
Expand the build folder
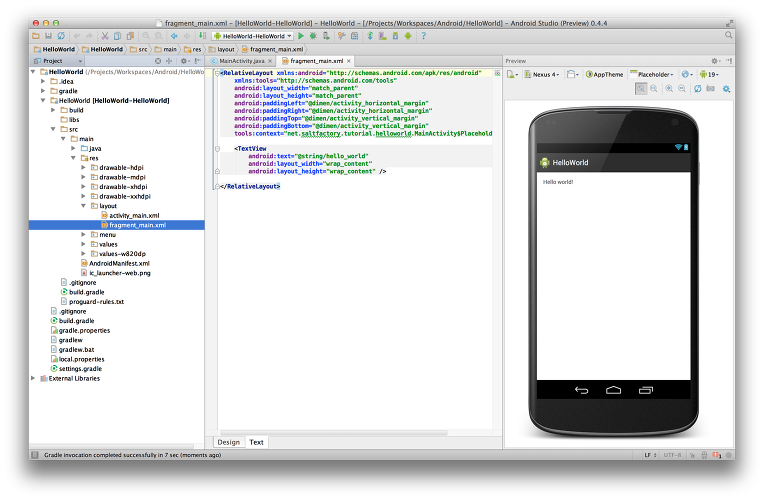(53, 110)
